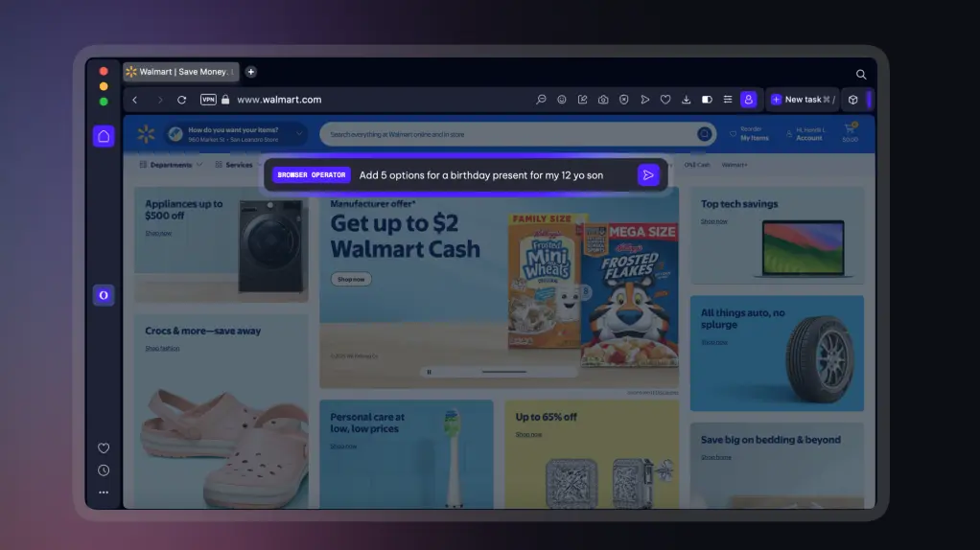The height and width of the screenshot is (550, 980).
Task: Select the Walmart browser tab
Action: [181, 72]
